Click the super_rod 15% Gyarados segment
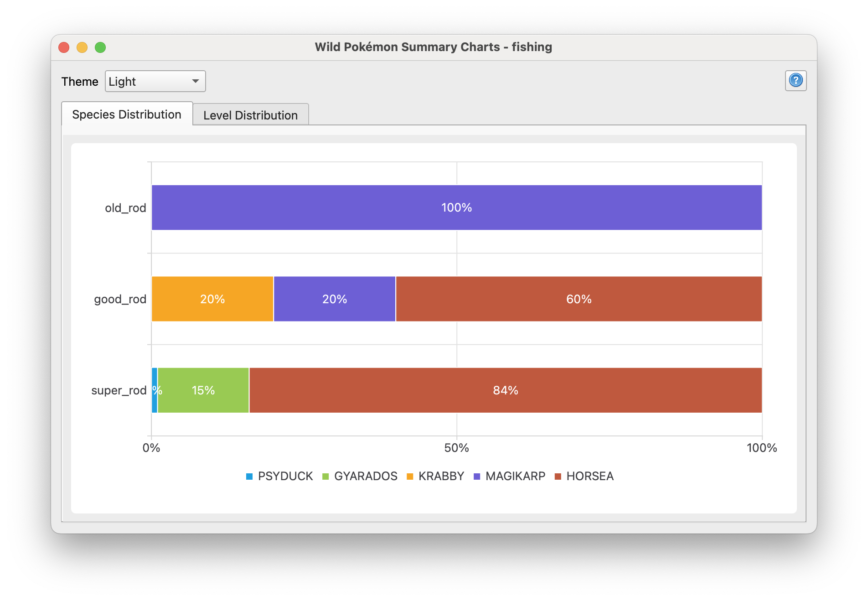This screenshot has height=601, width=868. (203, 390)
